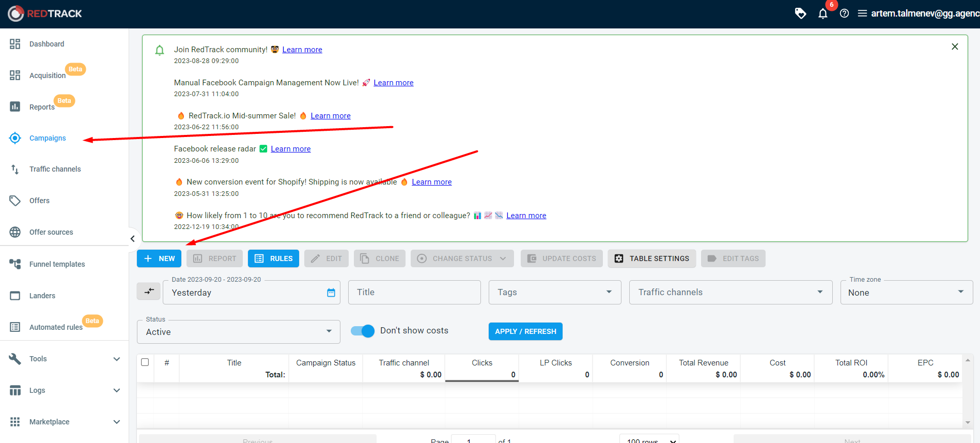Click the CLONE button
Image resolution: width=980 pixels, height=443 pixels.
tap(380, 258)
